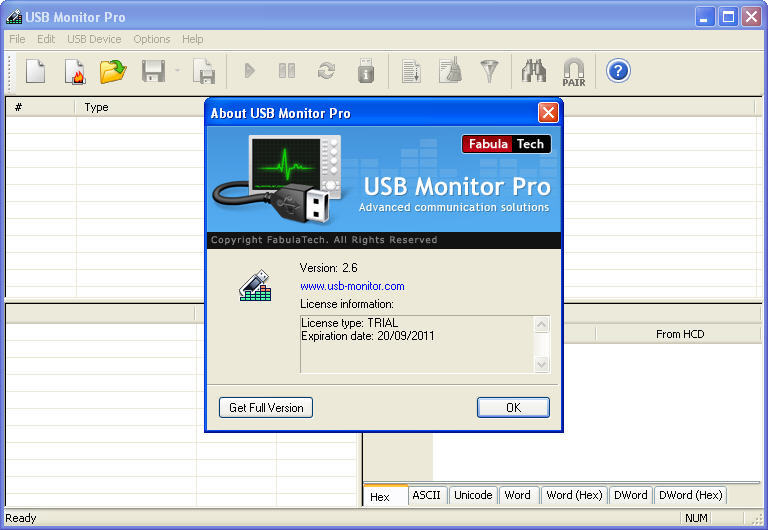Click the Find binoculars icon
This screenshot has height=530, width=768.
533,71
